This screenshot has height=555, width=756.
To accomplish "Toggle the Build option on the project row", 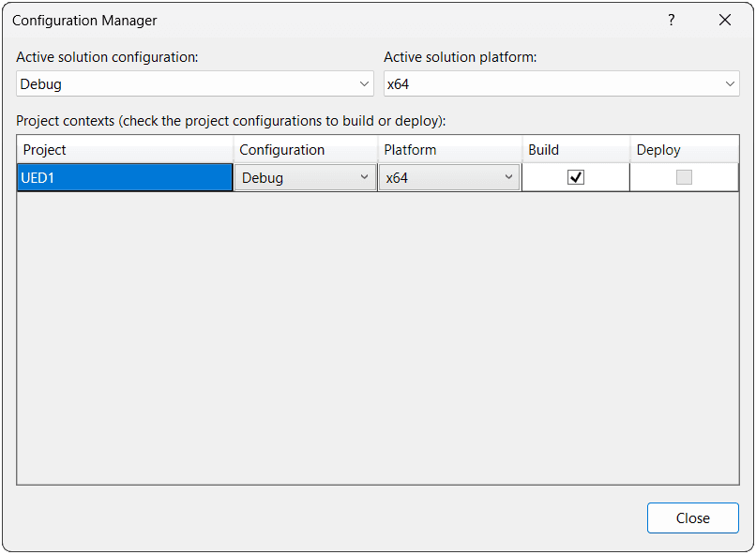I will 575,176.
